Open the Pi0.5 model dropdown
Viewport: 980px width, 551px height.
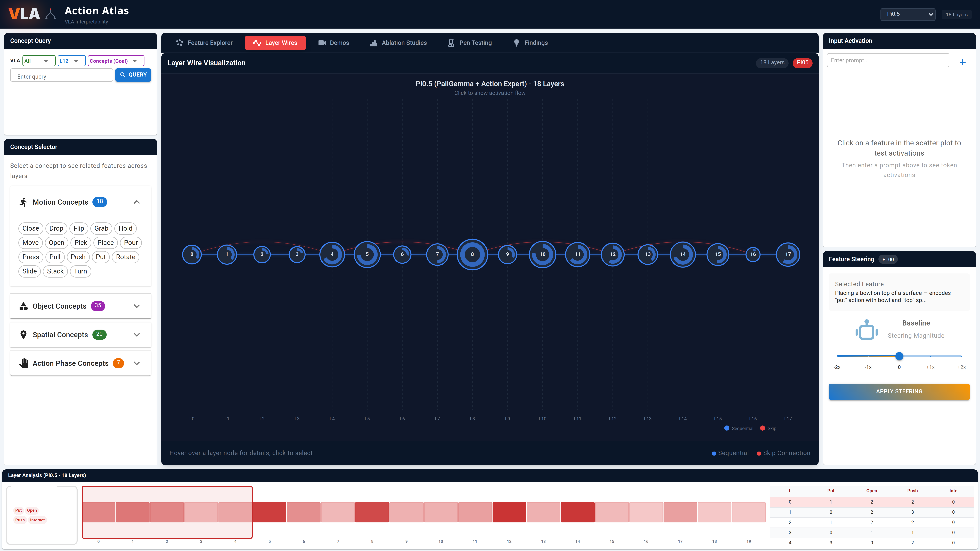908,14
